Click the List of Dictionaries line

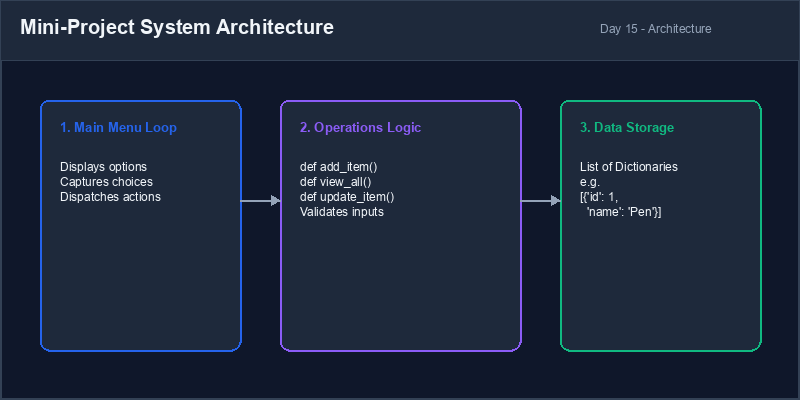click(629, 167)
